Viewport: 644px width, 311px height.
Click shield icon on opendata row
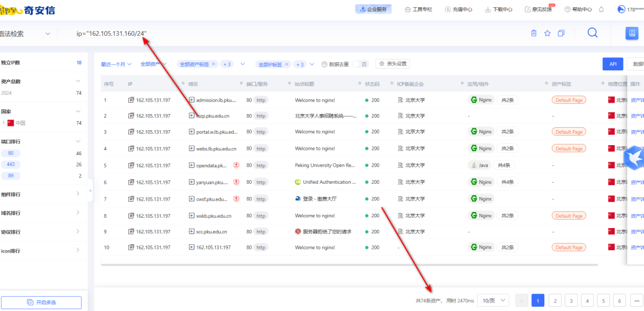click(x=236, y=165)
